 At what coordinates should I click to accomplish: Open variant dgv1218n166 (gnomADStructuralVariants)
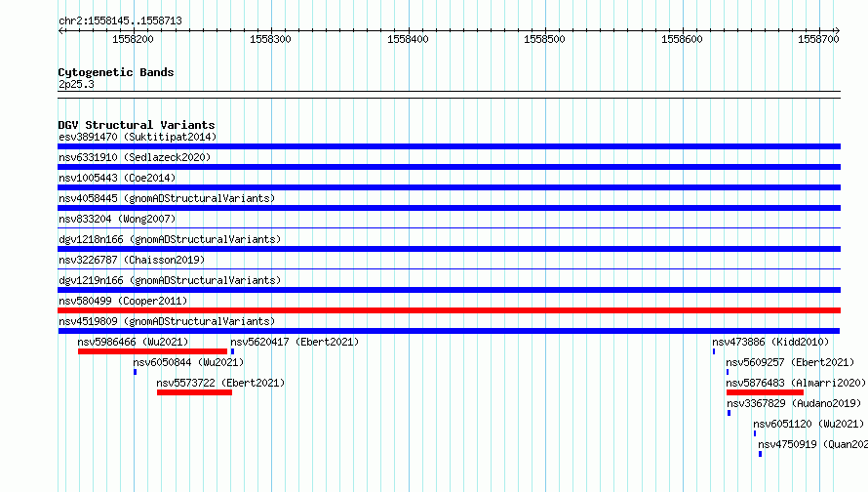coord(170,239)
